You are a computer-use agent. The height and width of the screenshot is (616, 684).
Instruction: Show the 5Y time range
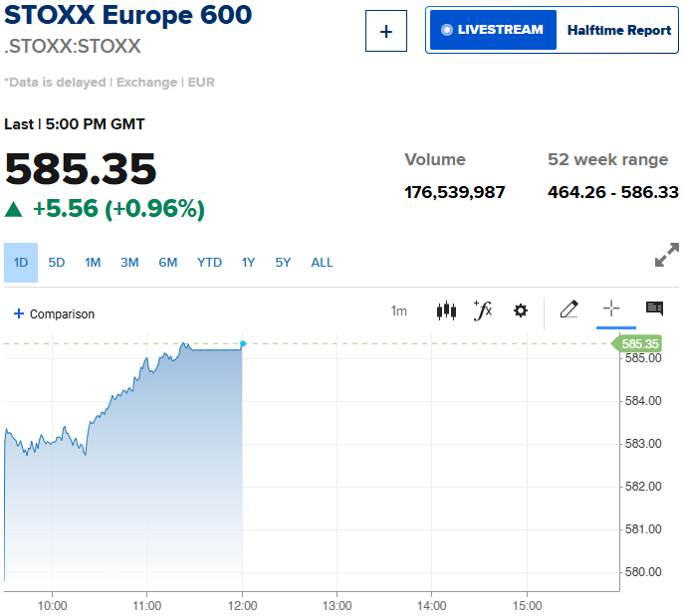click(x=284, y=263)
